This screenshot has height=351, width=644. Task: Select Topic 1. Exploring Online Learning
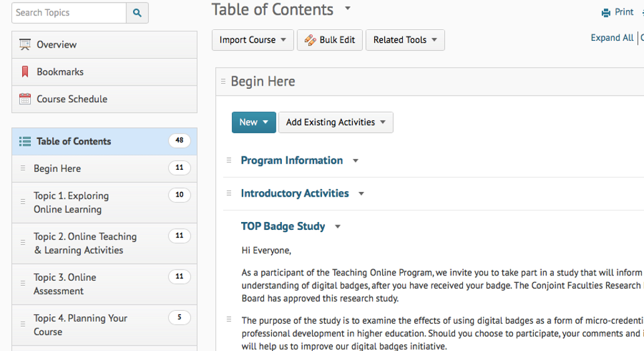[x=71, y=203]
